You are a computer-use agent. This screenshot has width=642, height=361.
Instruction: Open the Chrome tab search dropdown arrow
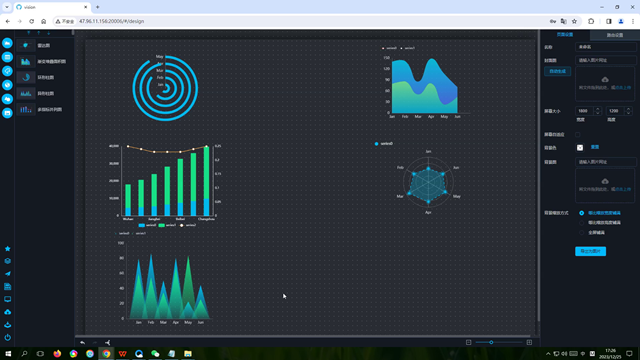(7, 7)
